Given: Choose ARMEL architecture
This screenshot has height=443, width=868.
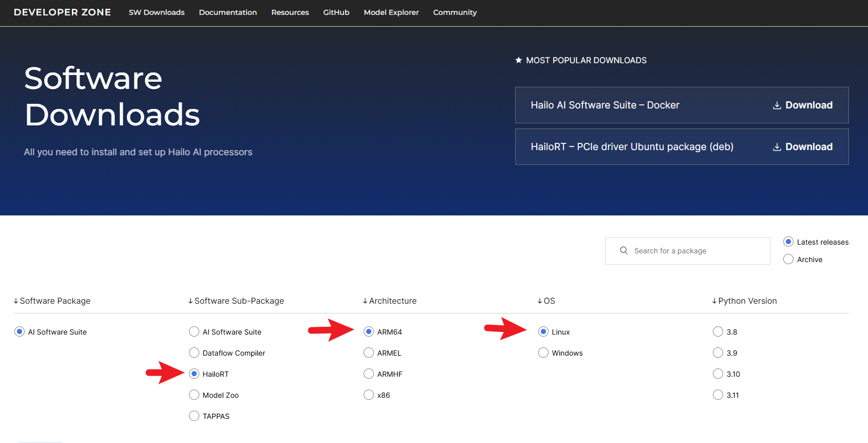Looking at the screenshot, I should pos(369,353).
